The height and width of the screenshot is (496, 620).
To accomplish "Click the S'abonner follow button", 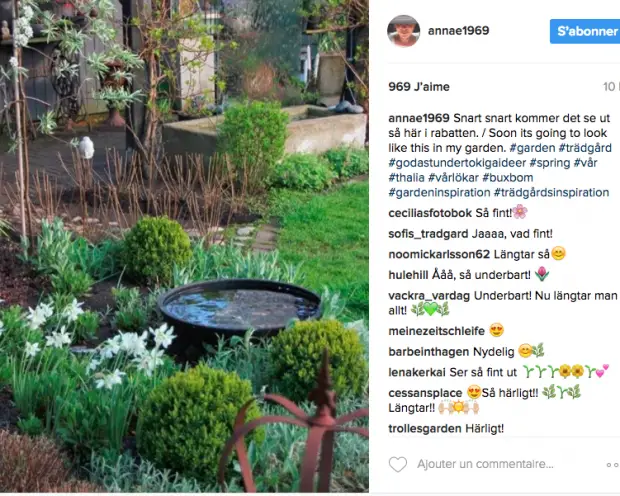I will coord(585,31).
